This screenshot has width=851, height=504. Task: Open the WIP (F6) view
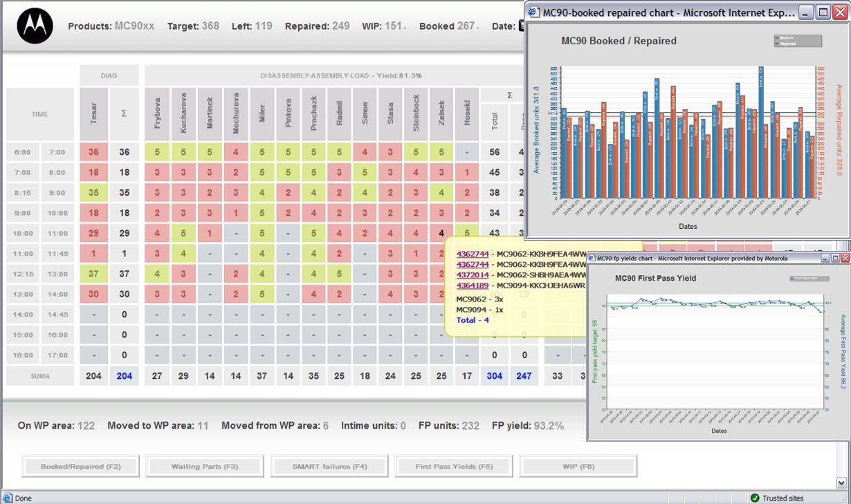(578, 467)
